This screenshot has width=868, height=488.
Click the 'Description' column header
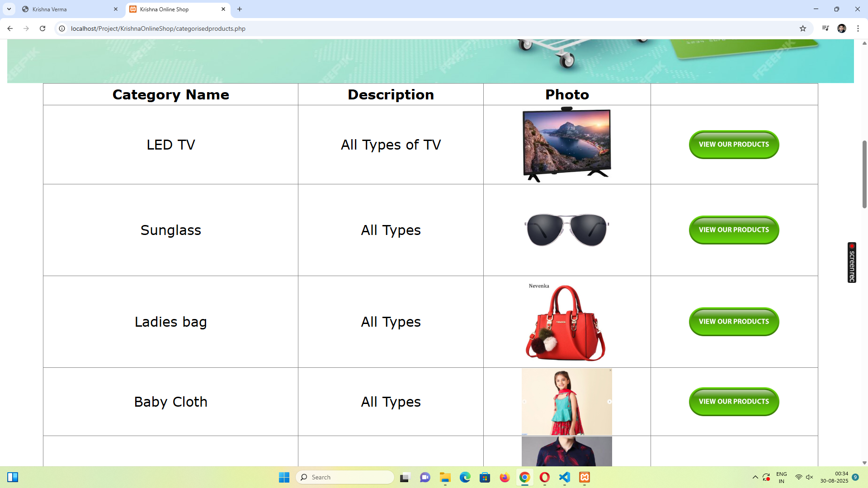tap(391, 94)
